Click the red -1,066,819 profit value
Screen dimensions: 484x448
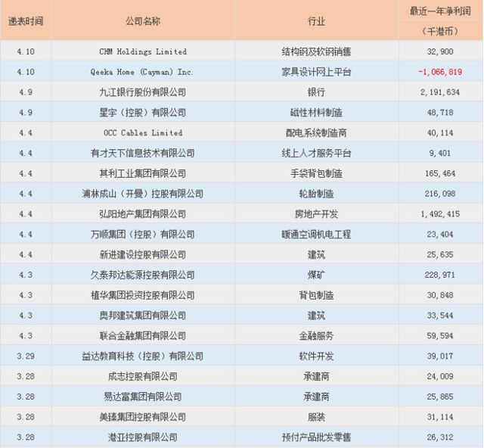pyautogui.click(x=440, y=72)
